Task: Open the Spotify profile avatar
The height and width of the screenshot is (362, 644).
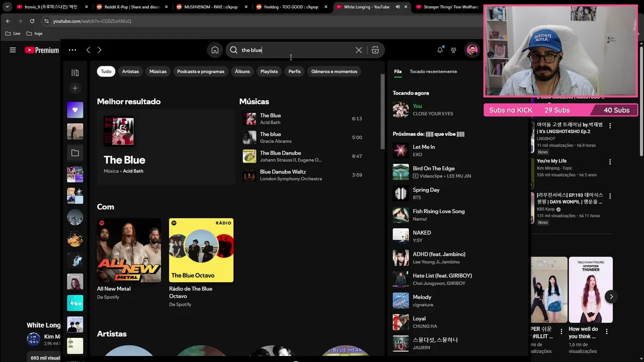Action: tap(472, 50)
